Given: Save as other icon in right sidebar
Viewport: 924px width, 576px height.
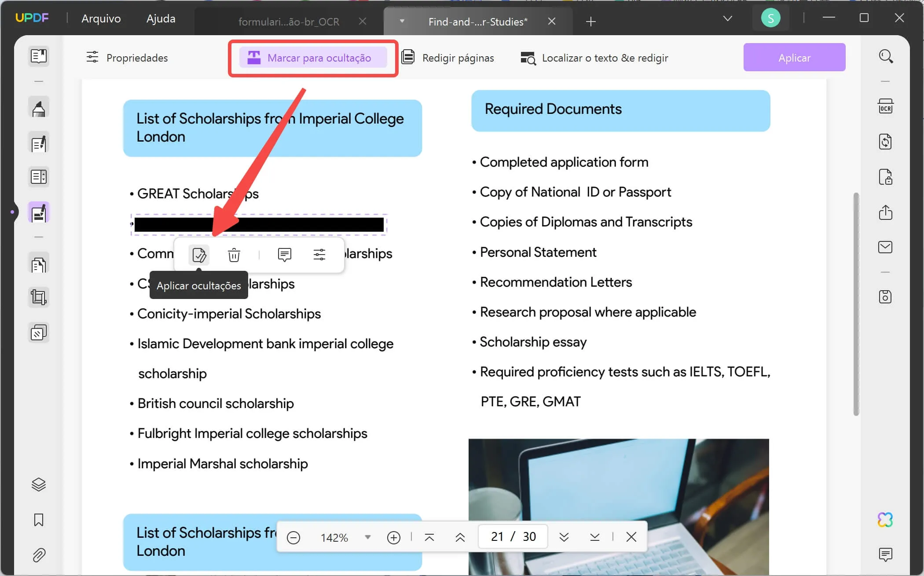Looking at the screenshot, I should pos(886,297).
